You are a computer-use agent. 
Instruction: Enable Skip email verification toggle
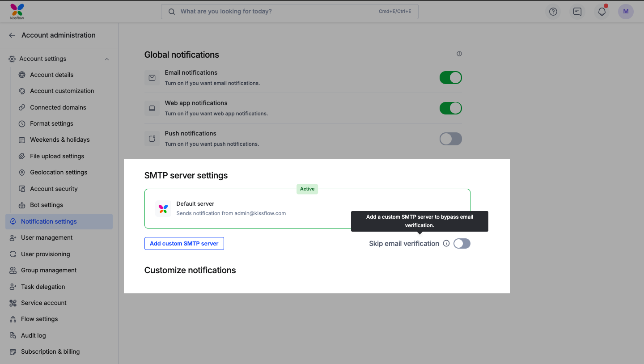462,244
